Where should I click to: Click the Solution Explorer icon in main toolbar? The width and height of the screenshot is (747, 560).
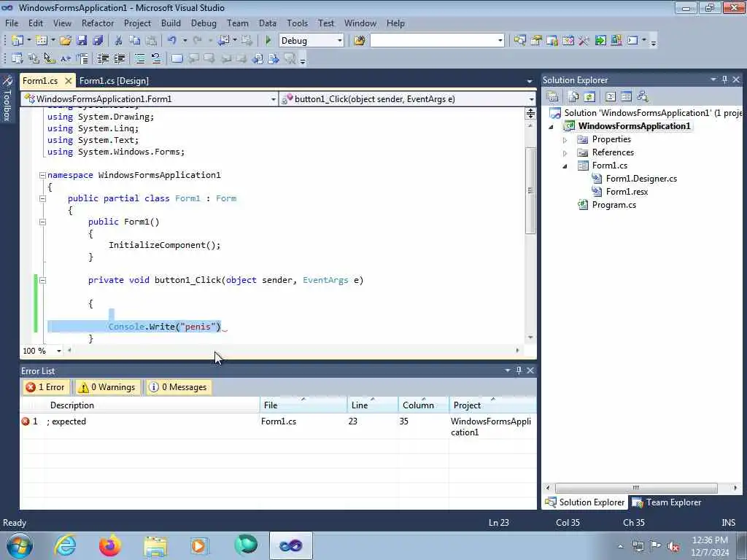[x=519, y=41]
